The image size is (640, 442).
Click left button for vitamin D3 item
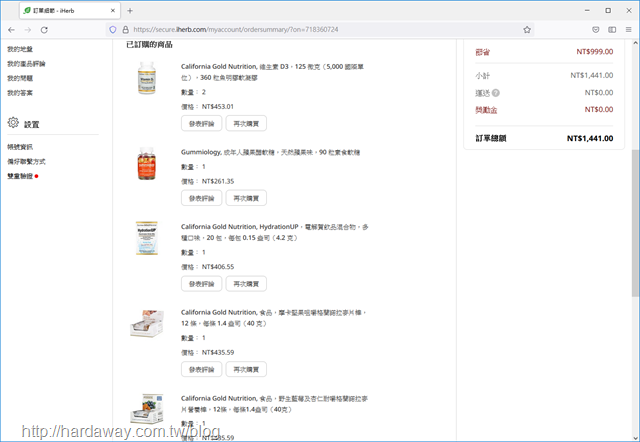pyautogui.click(x=202, y=124)
